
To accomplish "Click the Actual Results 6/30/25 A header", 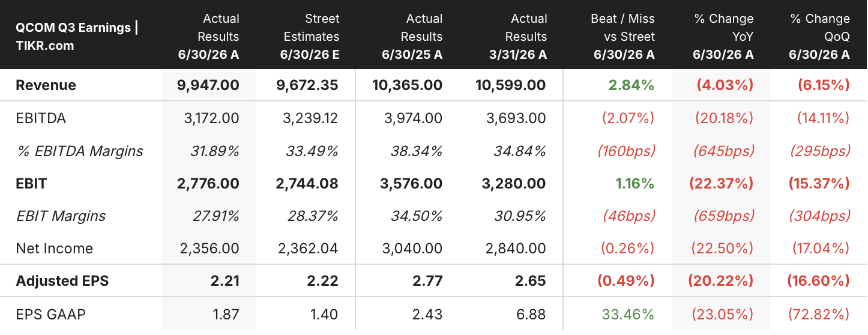I will pyautogui.click(x=412, y=37).
